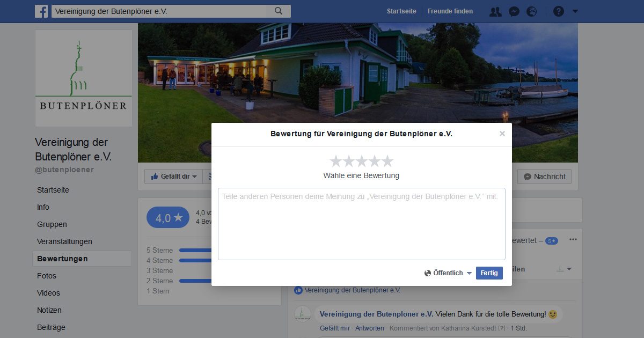This screenshot has height=338, width=644.
Task: Click the review text area
Action: click(362, 224)
